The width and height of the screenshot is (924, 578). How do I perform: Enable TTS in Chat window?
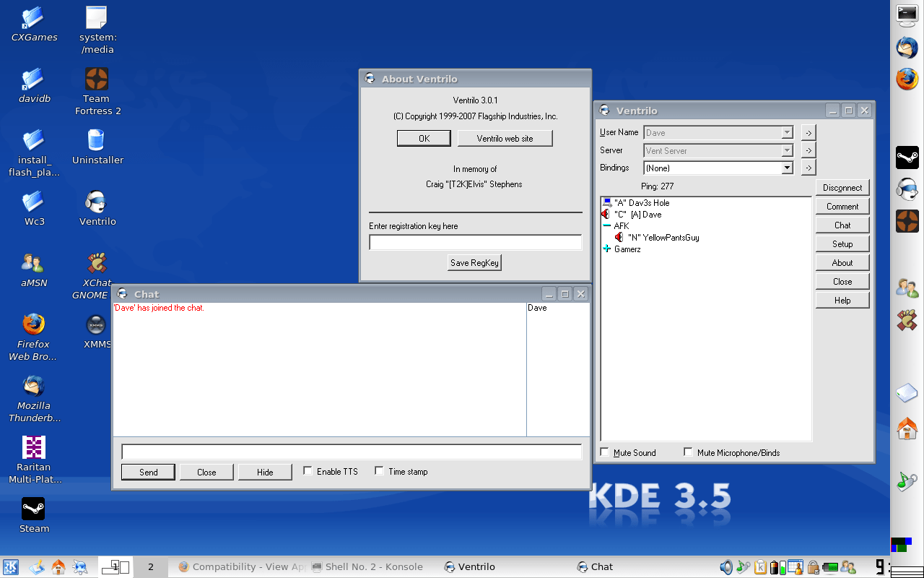(x=308, y=471)
